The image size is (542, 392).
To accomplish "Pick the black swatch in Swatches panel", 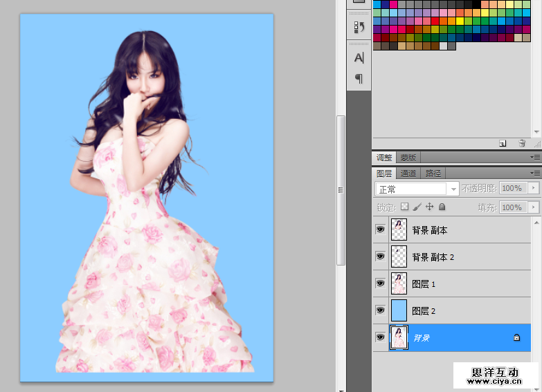I will tap(477, 4).
